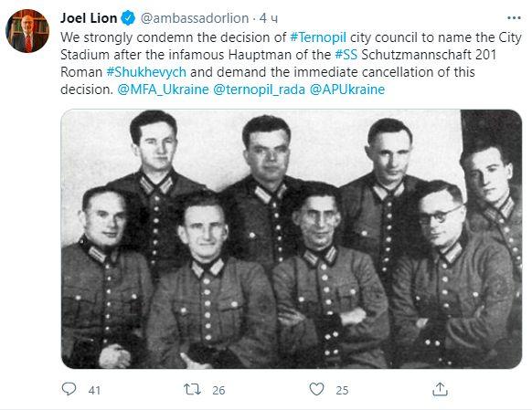Open the three-dot more options menu

coord(514,18)
